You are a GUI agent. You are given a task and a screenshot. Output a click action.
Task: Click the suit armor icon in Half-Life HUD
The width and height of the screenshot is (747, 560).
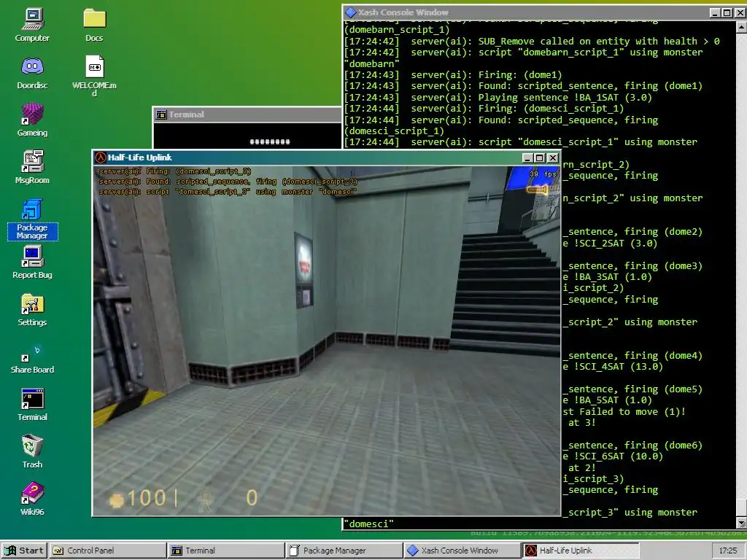pos(205,499)
